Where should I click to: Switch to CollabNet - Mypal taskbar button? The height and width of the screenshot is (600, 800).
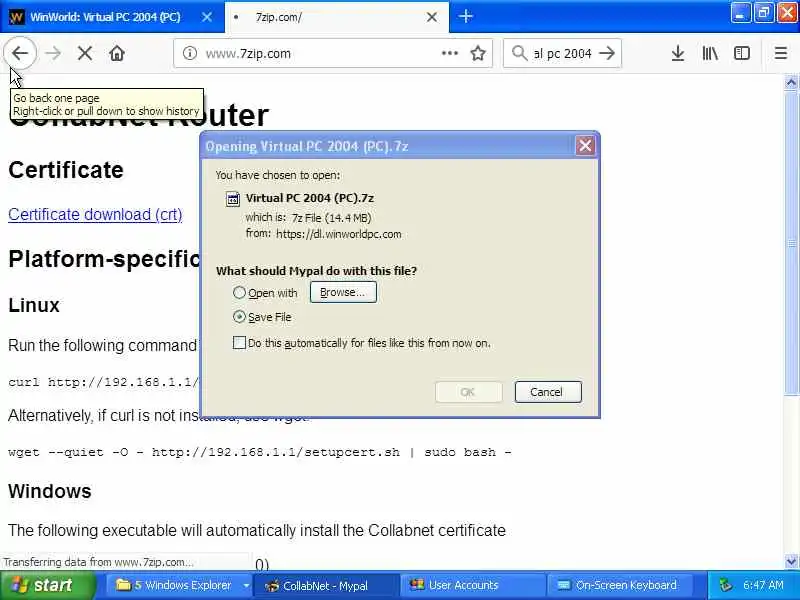point(324,585)
